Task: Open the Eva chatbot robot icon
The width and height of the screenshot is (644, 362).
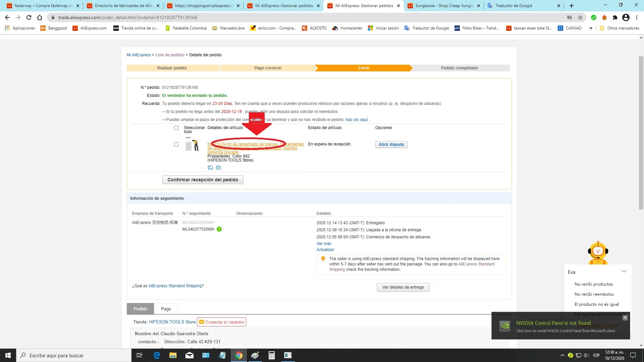Action: click(598, 253)
